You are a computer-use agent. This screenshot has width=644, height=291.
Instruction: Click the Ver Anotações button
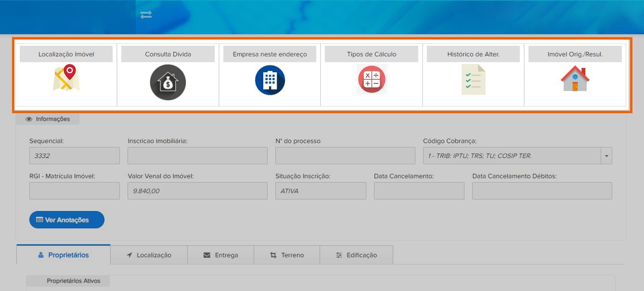point(67,220)
